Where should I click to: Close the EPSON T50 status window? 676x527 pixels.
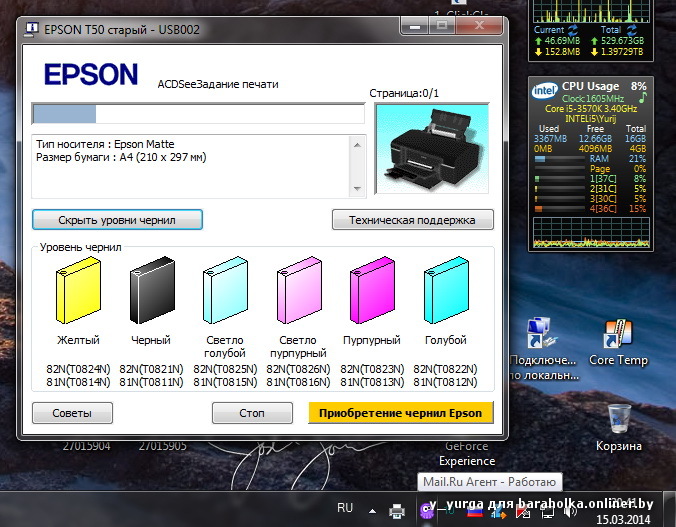(x=479, y=26)
